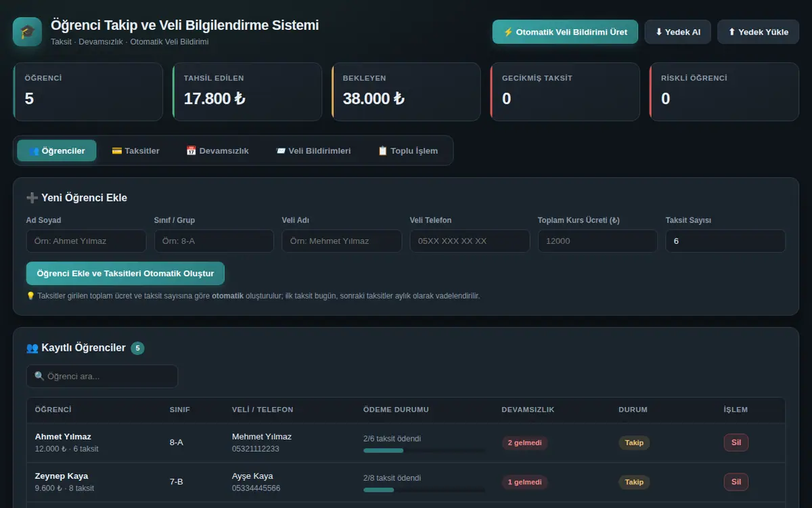Screen dimensions: 812x508
Task: Click the Riskli Öğrenci stat card
Action: 724,92
